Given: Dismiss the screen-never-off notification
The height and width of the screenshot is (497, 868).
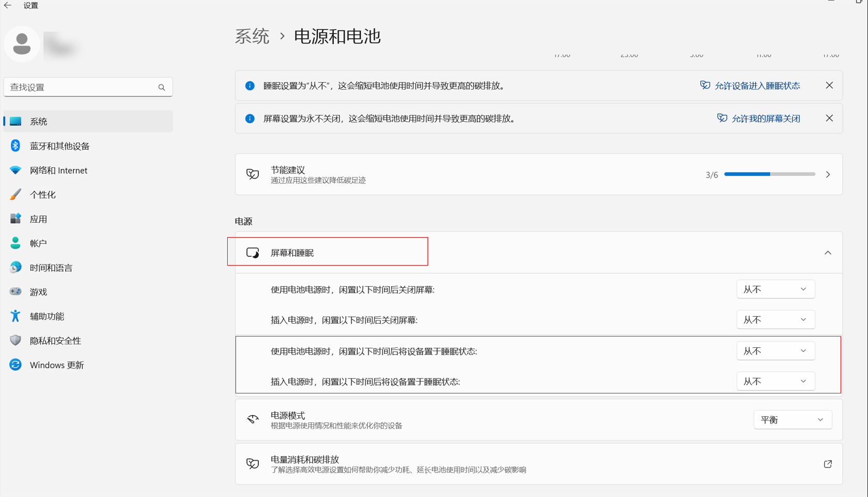Looking at the screenshot, I should [829, 119].
